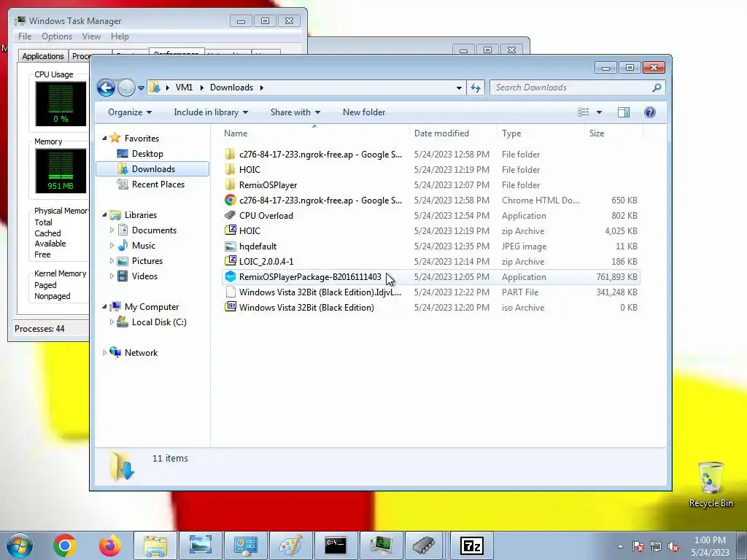Click the Back navigation arrow in Explorer
The image size is (747, 560).
106,87
